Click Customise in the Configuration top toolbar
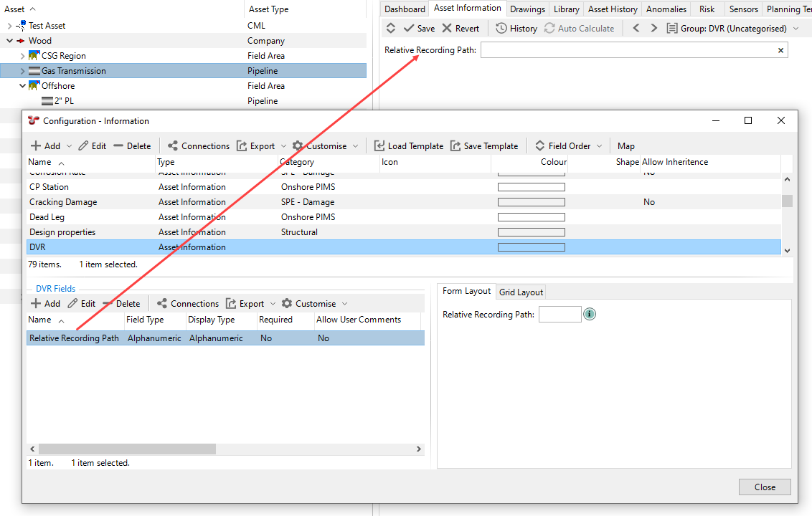Image resolution: width=812 pixels, height=516 pixels. pos(319,146)
